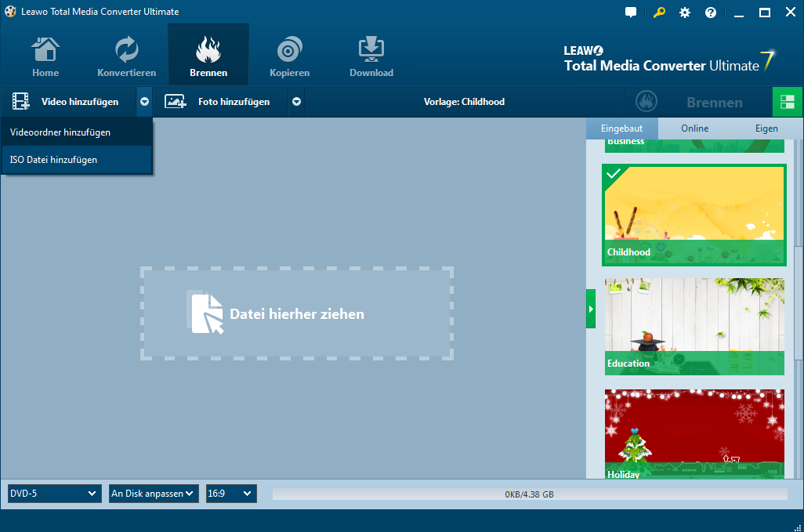Screen dimensions: 804x532
Task: Click the large Brennen burn button
Action: coord(699,102)
